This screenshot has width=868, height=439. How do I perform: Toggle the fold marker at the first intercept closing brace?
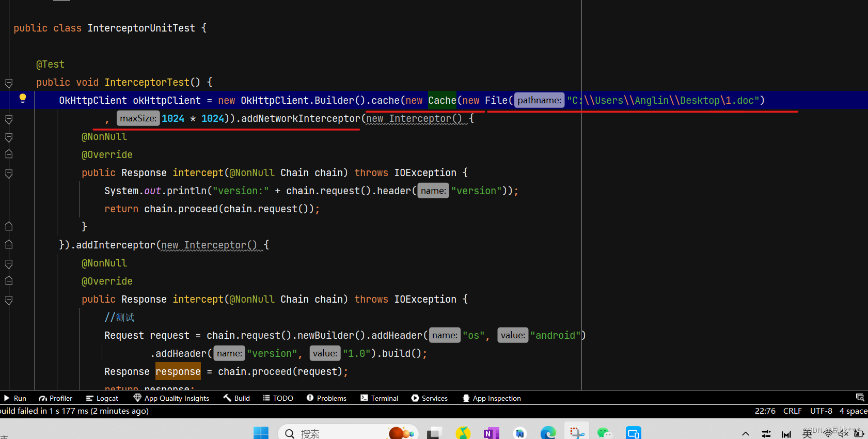pyautogui.click(x=9, y=226)
